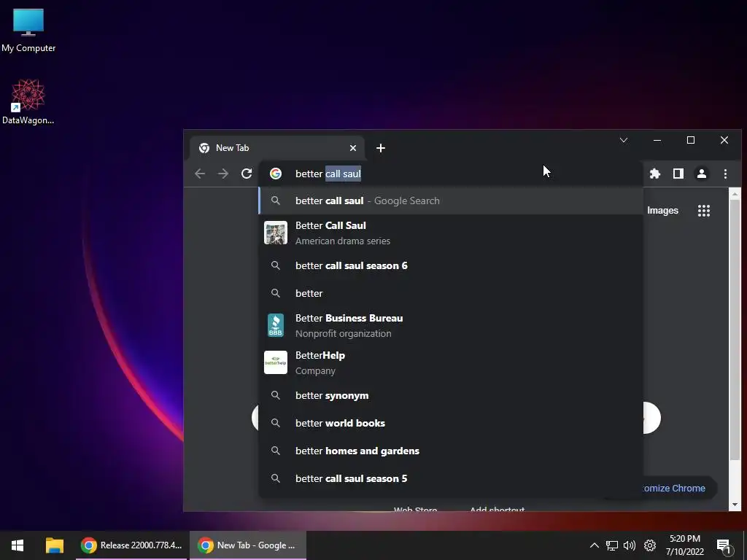Choose the Better Call Saul drama series suggestion
Image resolution: width=747 pixels, height=560 pixels.
pyautogui.click(x=451, y=233)
